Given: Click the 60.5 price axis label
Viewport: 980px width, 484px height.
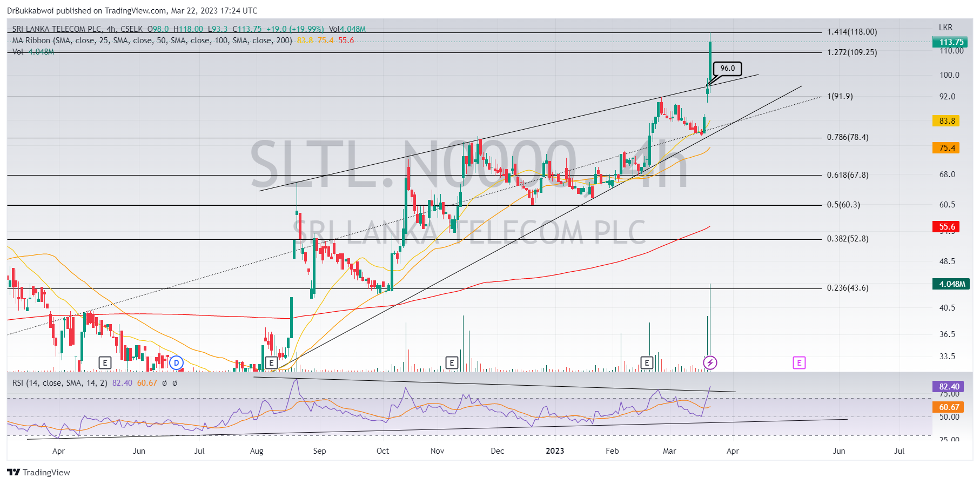Looking at the screenshot, I should pyautogui.click(x=947, y=205).
